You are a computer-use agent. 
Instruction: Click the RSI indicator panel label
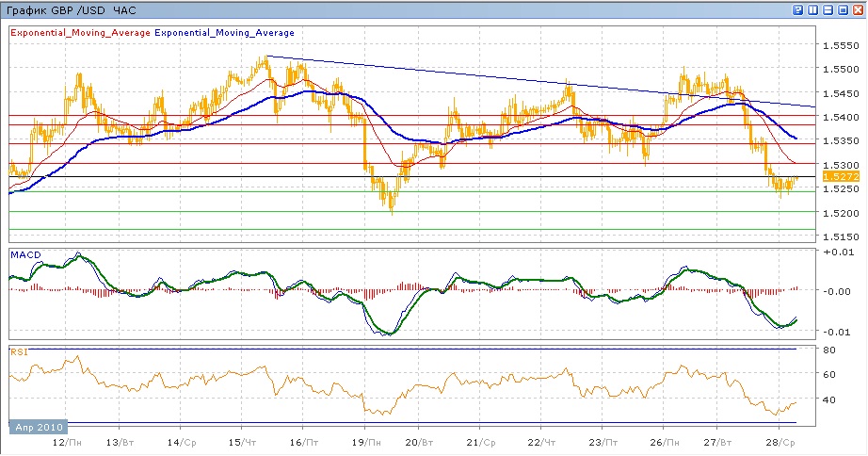click(18, 351)
